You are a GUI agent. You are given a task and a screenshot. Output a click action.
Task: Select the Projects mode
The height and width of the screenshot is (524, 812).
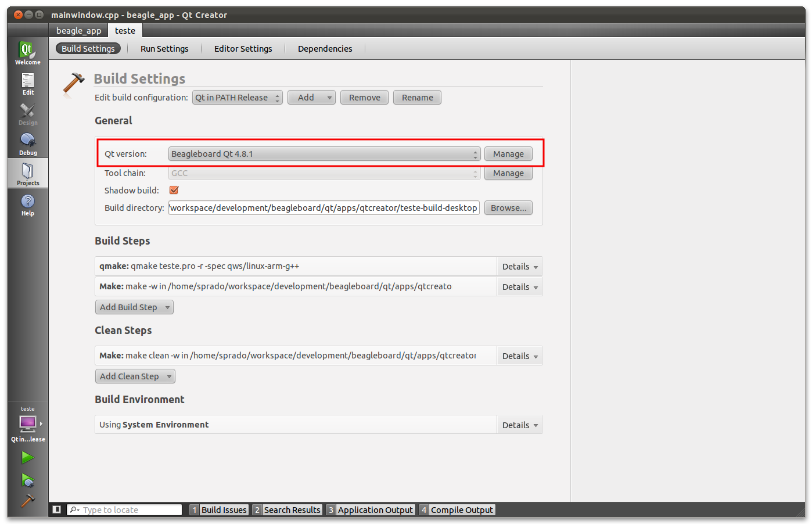pyautogui.click(x=28, y=174)
